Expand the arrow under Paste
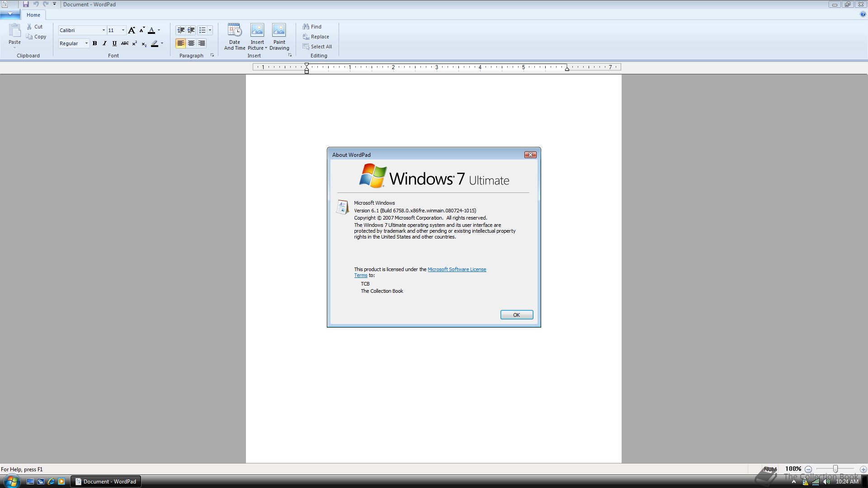Viewport: 868px width, 488px height. click(x=14, y=47)
